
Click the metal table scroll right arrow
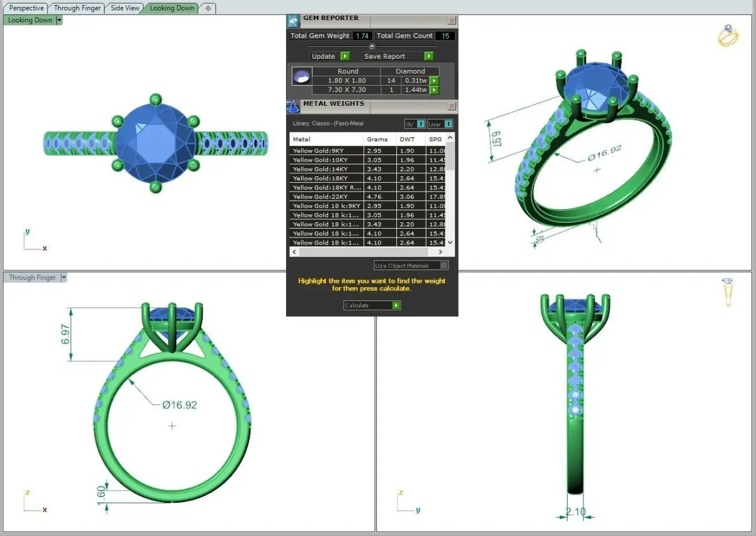coord(442,251)
